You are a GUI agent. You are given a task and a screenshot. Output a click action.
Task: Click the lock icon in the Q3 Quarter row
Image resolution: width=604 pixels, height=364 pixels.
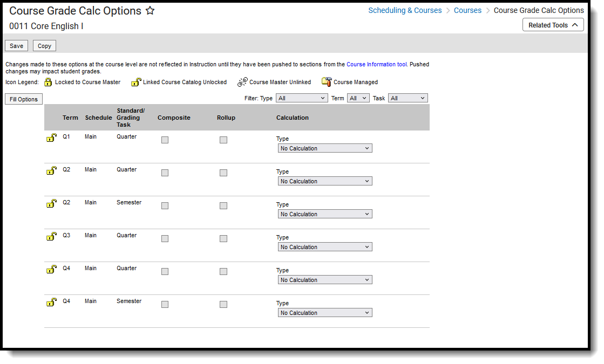coord(51,236)
